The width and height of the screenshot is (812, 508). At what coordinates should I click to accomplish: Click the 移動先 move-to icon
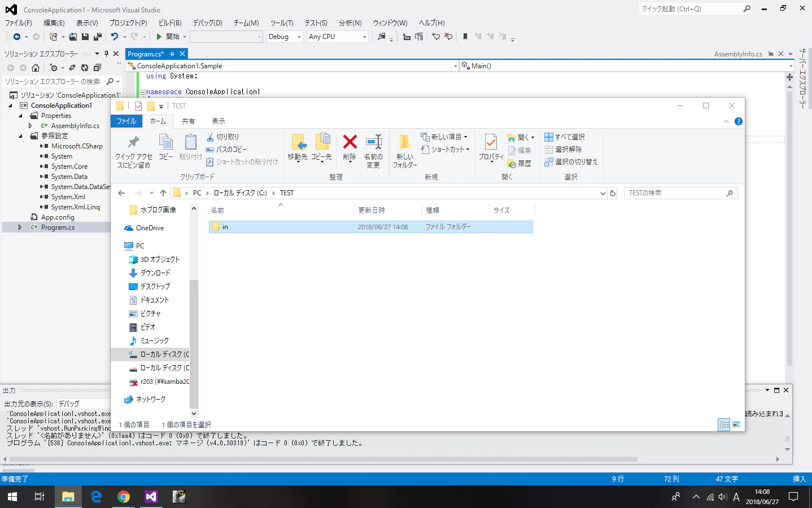tap(298, 147)
